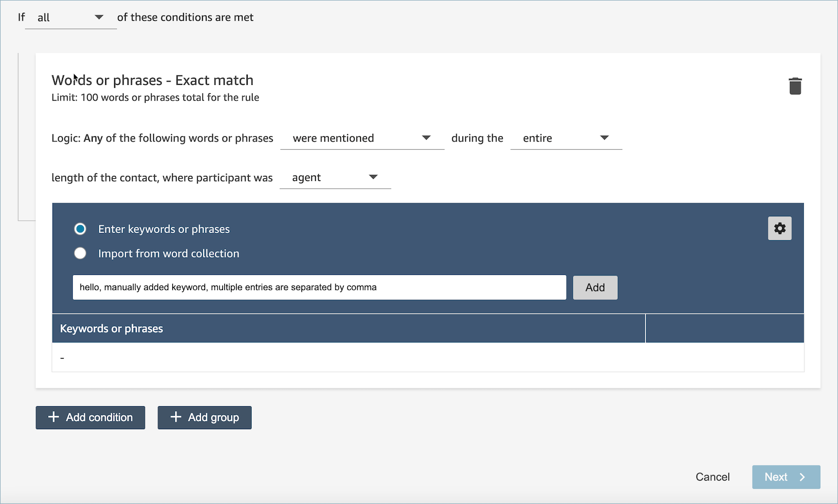Click the dropdown arrow next to 'agent'
Screen dimensions: 838x504
pyautogui.click(x=373, y=177)
